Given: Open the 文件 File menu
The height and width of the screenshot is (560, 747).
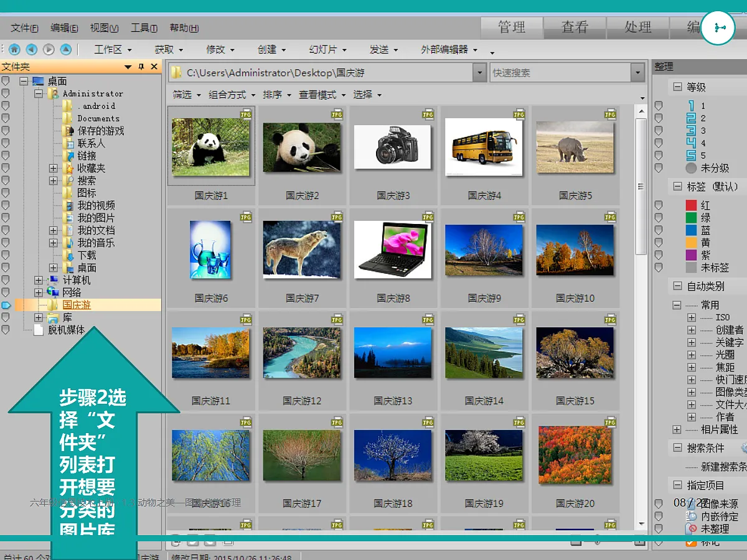Looking at the screenshot, I should pyautogui.click(x=25, y=28).
